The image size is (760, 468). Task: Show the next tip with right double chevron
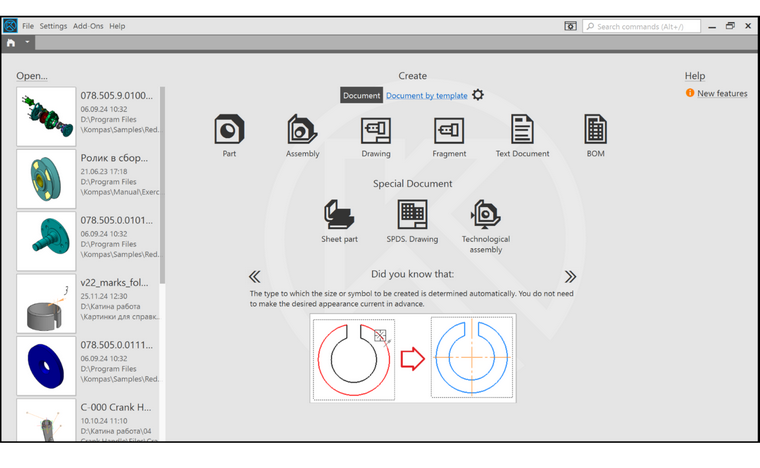(570, 276)
